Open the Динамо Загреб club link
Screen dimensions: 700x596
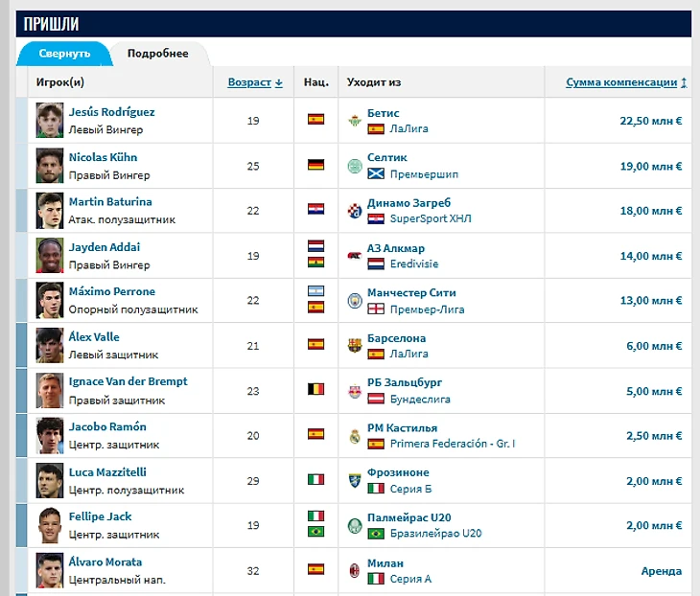click(x=408, y=203)
